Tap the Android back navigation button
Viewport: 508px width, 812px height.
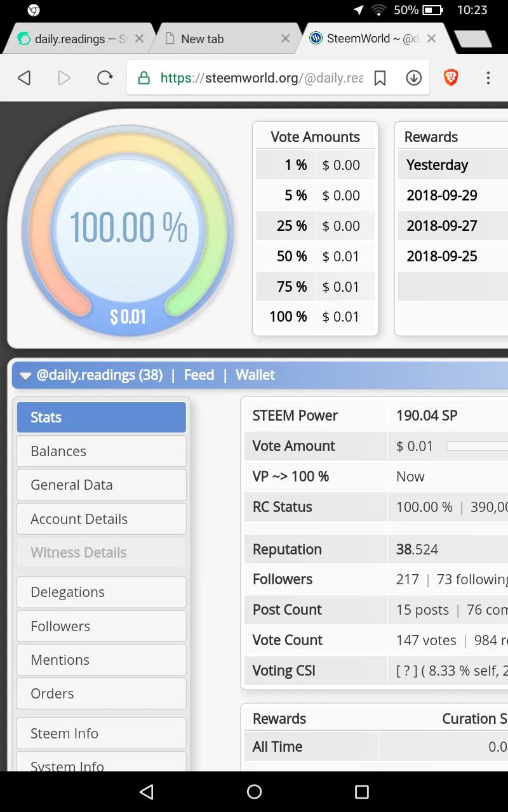147,791
